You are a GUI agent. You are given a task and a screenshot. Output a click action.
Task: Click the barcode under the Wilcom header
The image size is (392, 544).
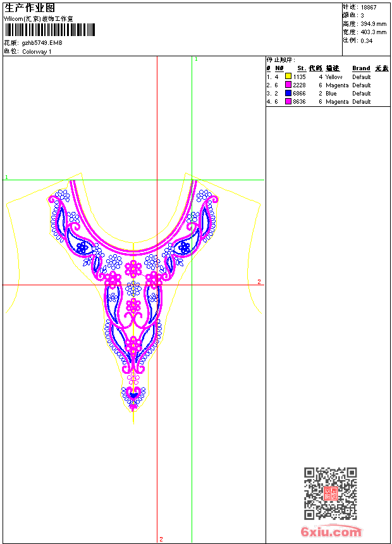pyautogui.click(x=50, y=30)
